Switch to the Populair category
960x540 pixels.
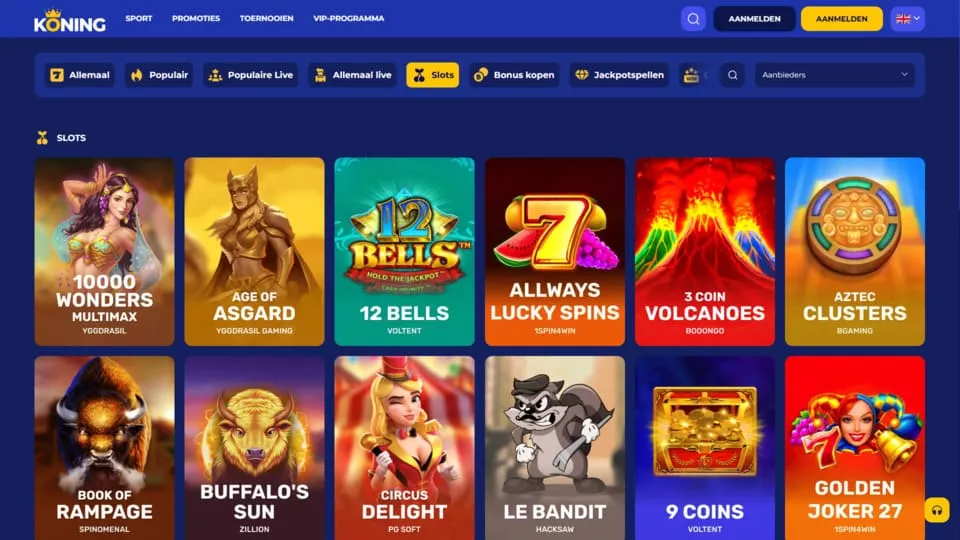159,75
